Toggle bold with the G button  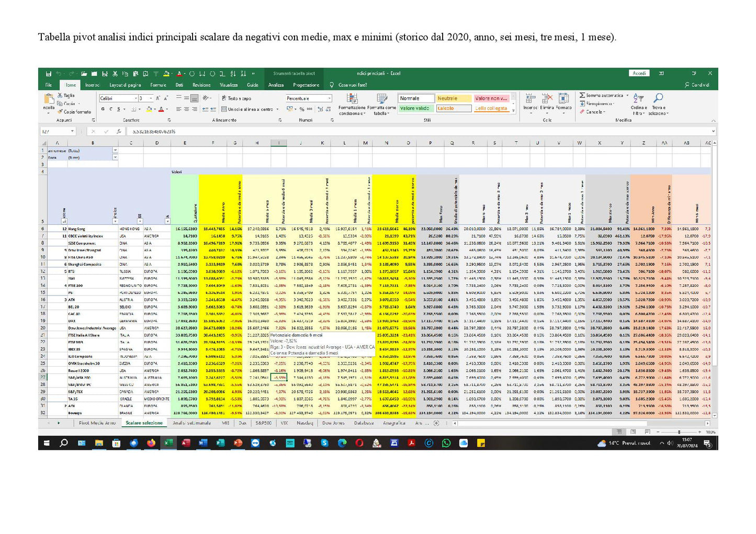(103, 109)
